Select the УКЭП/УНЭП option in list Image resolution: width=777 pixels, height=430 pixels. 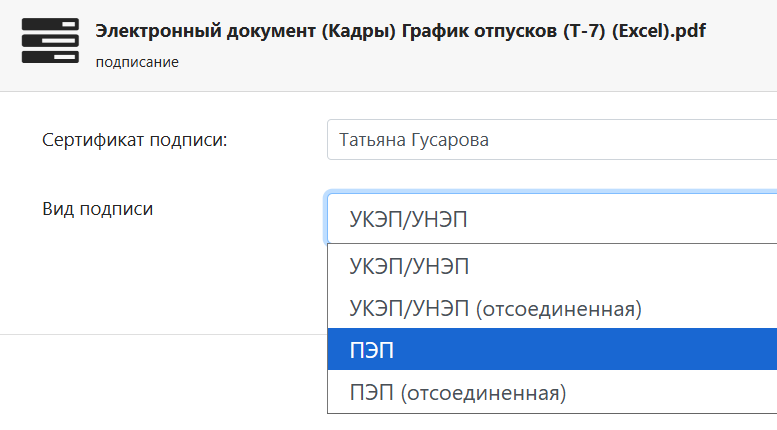(552, 266)
